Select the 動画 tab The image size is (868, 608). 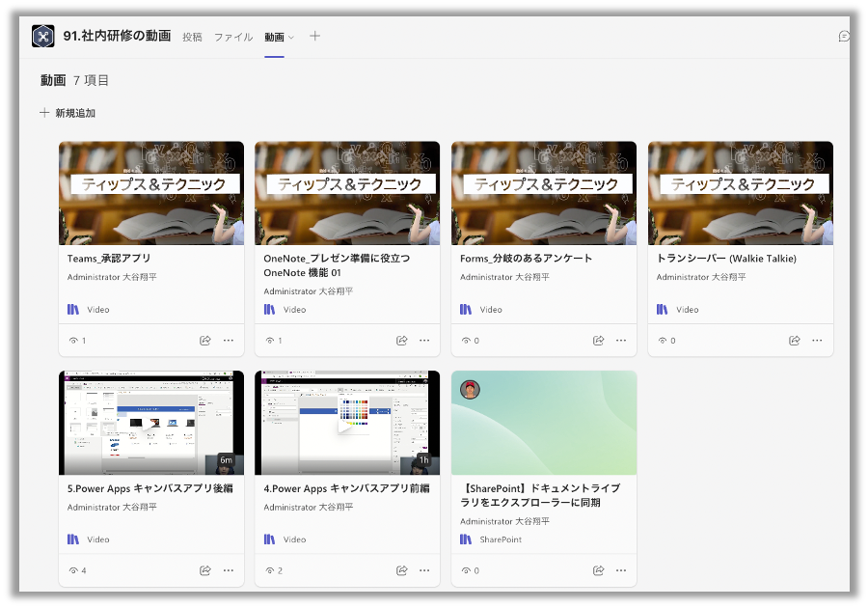click(274, 37)
